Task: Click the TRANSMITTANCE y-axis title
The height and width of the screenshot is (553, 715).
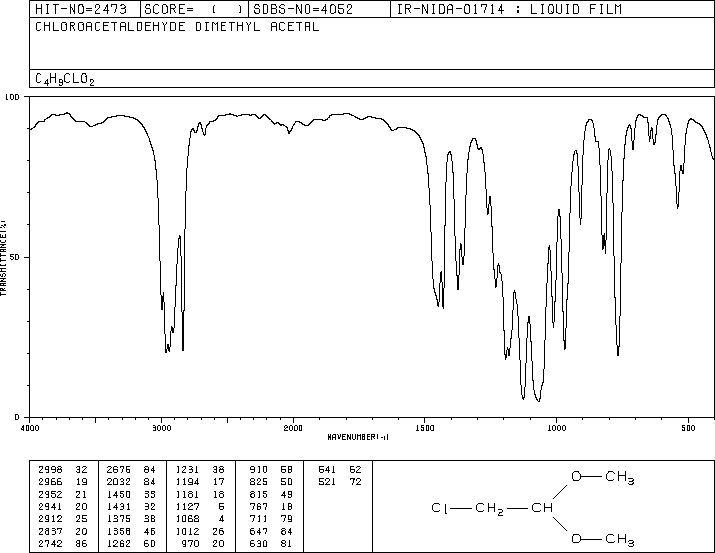Action: 3,258
